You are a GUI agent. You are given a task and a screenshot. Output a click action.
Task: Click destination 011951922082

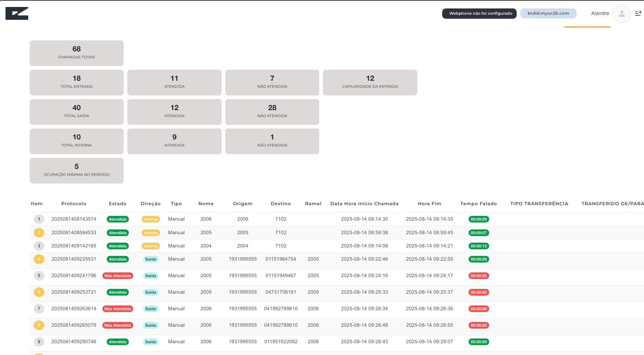pyautogui.click(x=281, y=342)
